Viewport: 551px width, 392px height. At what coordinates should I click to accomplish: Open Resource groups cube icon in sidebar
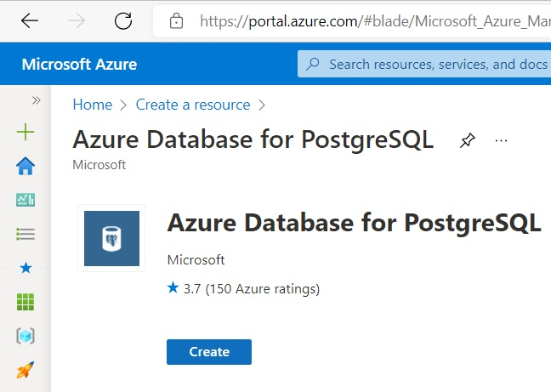tap(26, 336)
